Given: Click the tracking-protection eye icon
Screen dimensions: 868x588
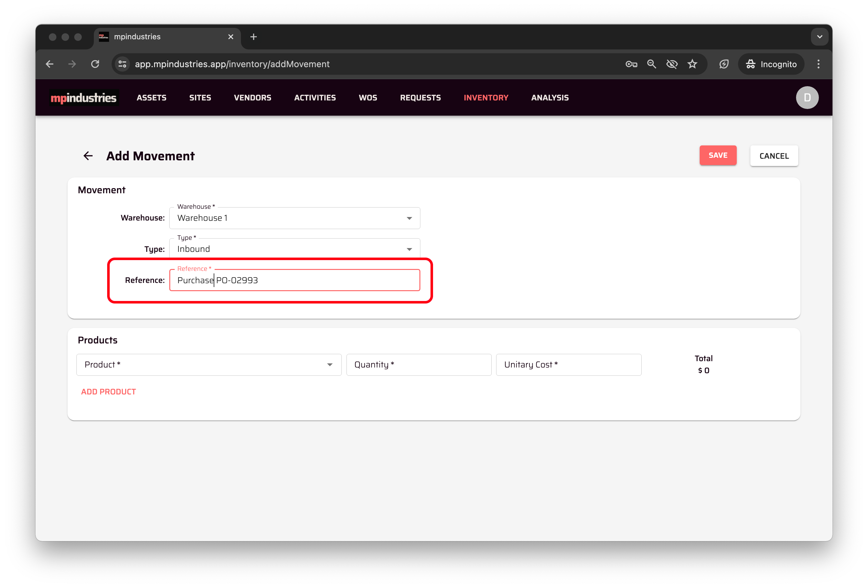Looking at the screenshot, I should 671,64.
